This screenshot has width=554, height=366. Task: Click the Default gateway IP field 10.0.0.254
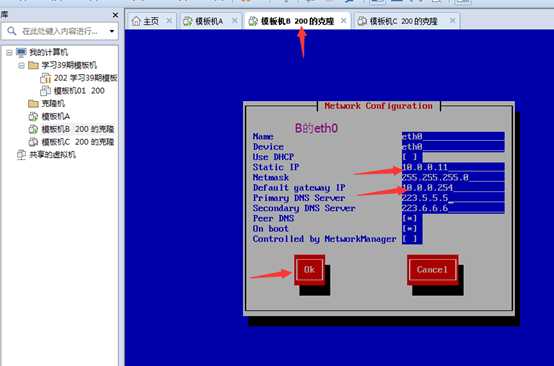point(453,188)
